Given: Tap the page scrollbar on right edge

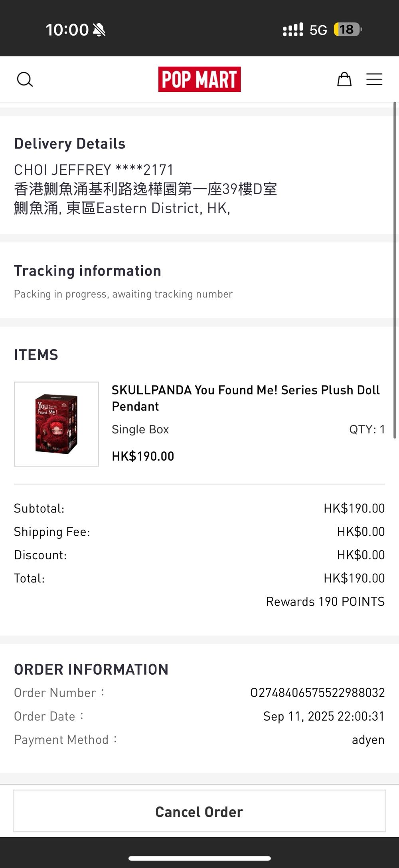Looking at the screenshot, I should click(395, 272).
